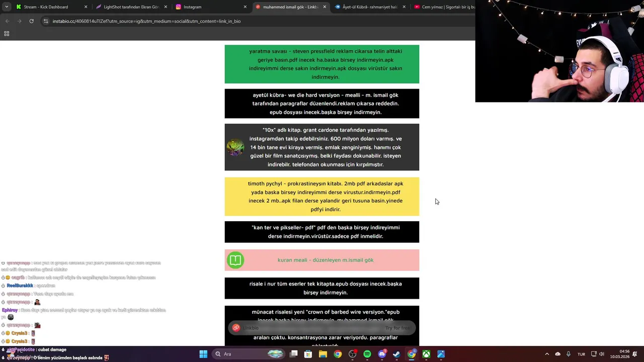Open network settings tray icon
The height and width of the screenshot is (362, 644).
[594, 354]
